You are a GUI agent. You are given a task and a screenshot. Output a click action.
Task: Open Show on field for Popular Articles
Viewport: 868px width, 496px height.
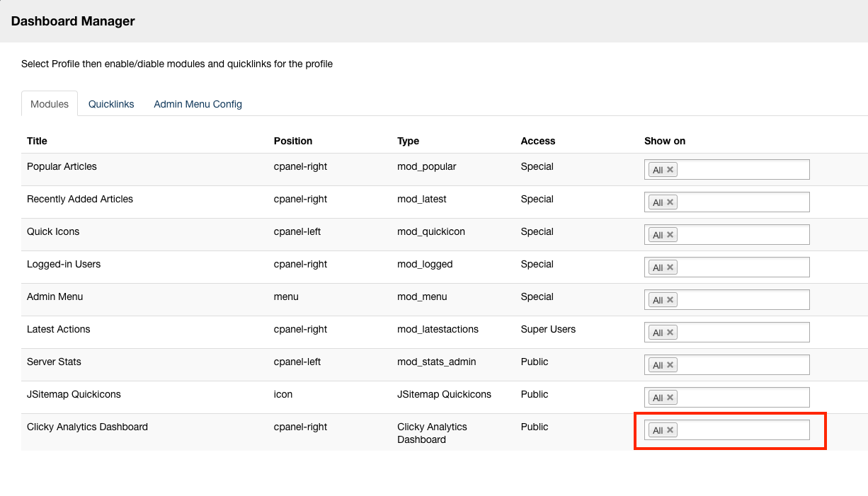point(742,170)
